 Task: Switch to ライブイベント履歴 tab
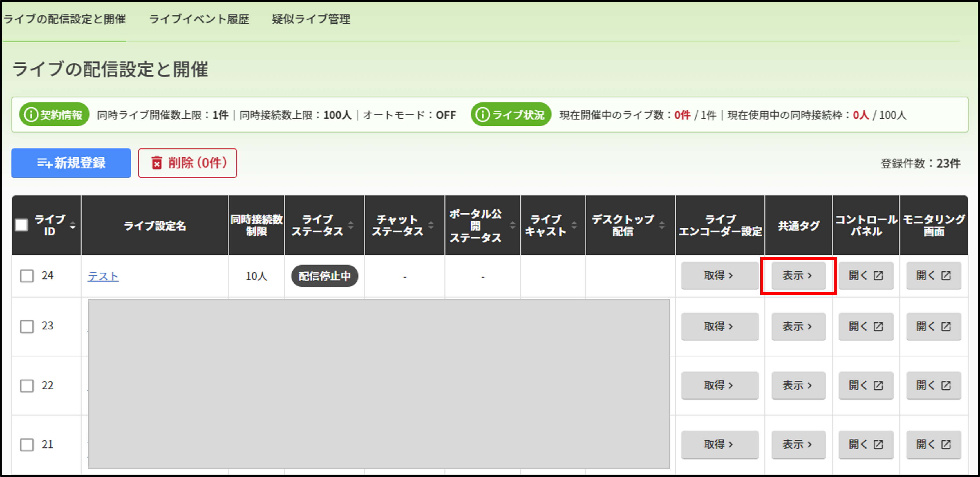(199, 19)
